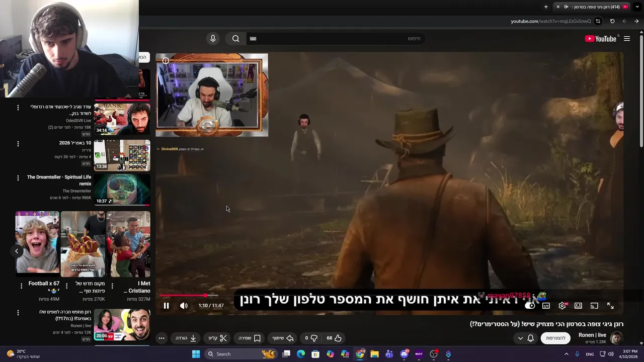Click the youtube.com address bar URL

click(x=551, y=21)
